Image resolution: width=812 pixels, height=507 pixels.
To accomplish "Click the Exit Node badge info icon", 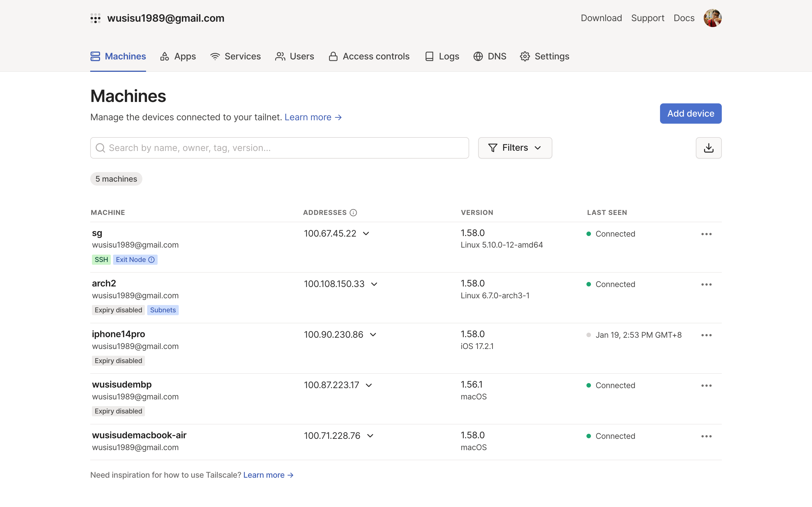I will [152, 259].
